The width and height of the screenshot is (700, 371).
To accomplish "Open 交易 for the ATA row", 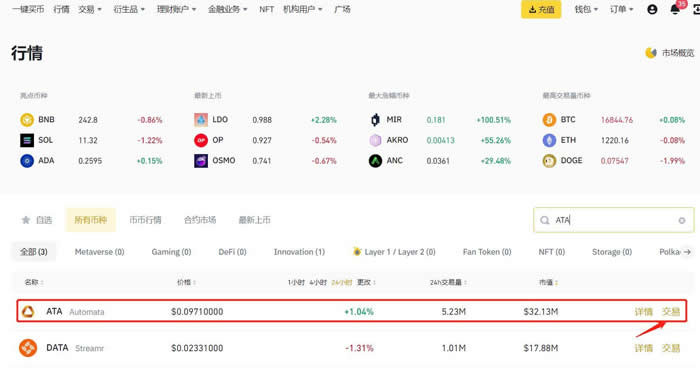I will pos(671,312).
